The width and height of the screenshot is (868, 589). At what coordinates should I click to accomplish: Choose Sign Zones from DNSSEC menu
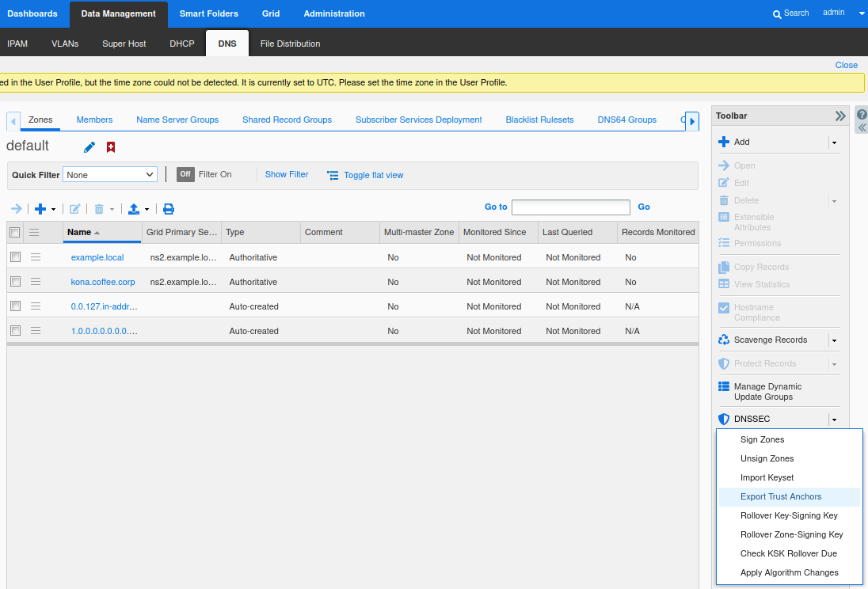click(762, 439)
